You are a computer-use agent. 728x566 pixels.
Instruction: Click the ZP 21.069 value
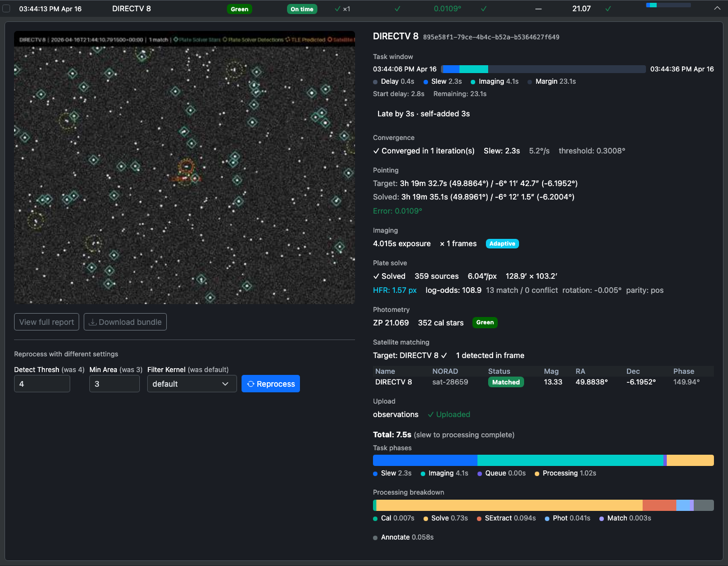pyautogui.click(x=391, y=323)
